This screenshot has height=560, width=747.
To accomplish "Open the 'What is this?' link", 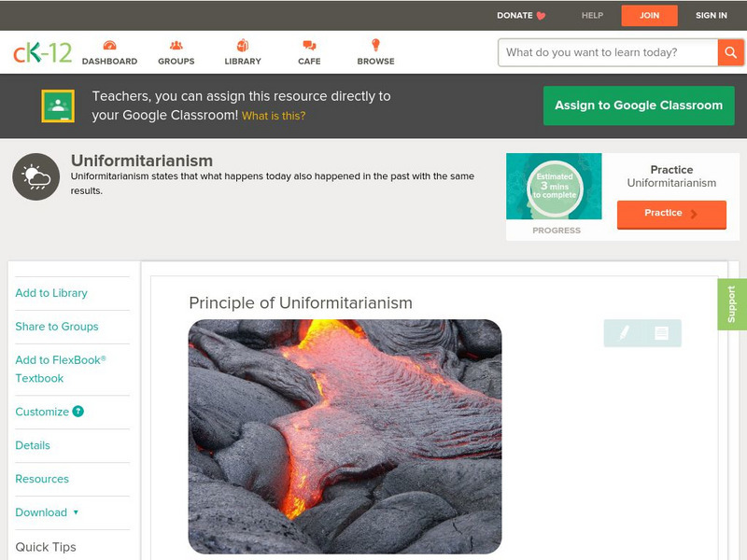I will click(x=274, y=116).
